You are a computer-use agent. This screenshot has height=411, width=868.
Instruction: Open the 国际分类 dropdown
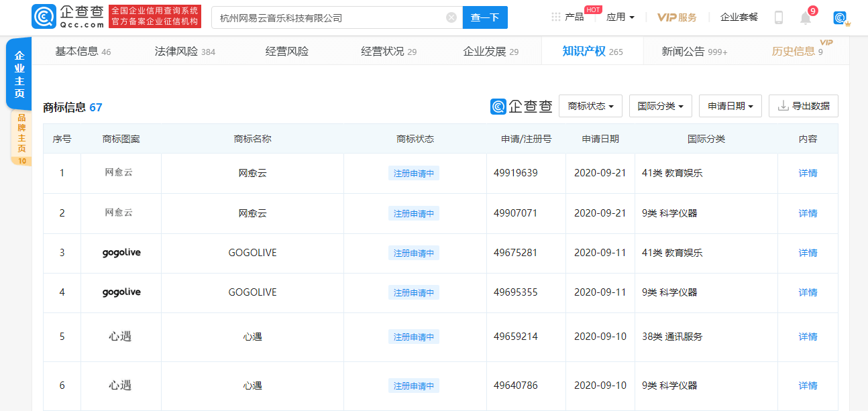[x=660, y=105]
